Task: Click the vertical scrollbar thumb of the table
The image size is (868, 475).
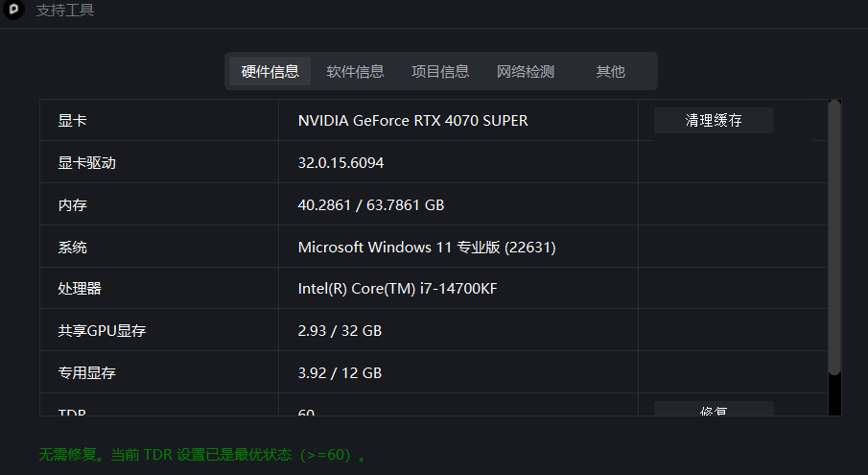Action: 834,235
